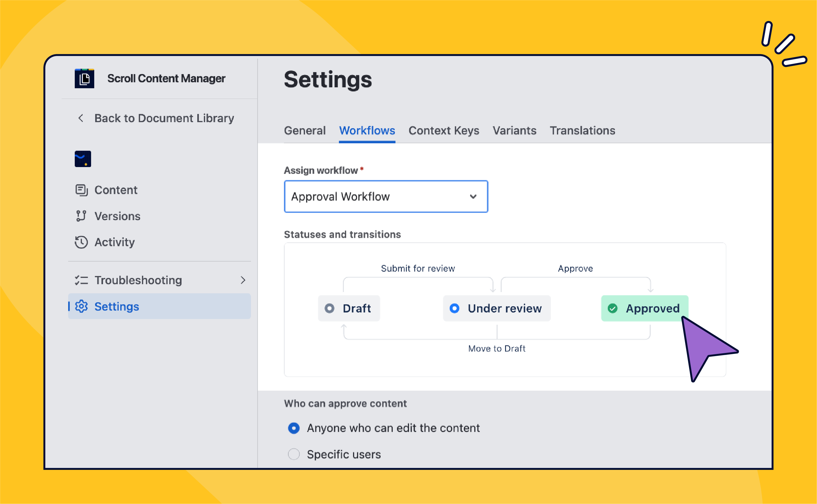Click the Under review status badge
Screen dimensions: 817x504
tap(497, 308)
